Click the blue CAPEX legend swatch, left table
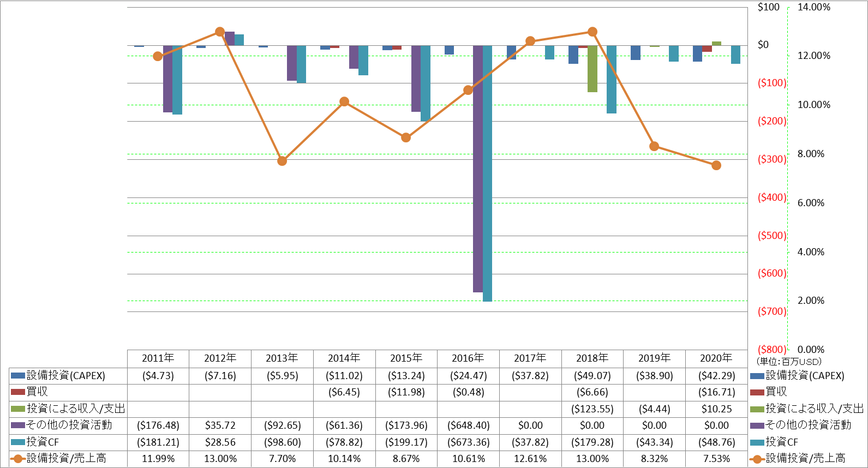 (18, 376)
